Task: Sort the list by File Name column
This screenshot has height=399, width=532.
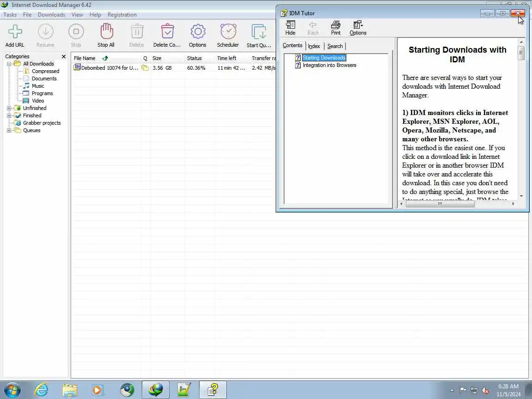Action: (x=106, y=58)
